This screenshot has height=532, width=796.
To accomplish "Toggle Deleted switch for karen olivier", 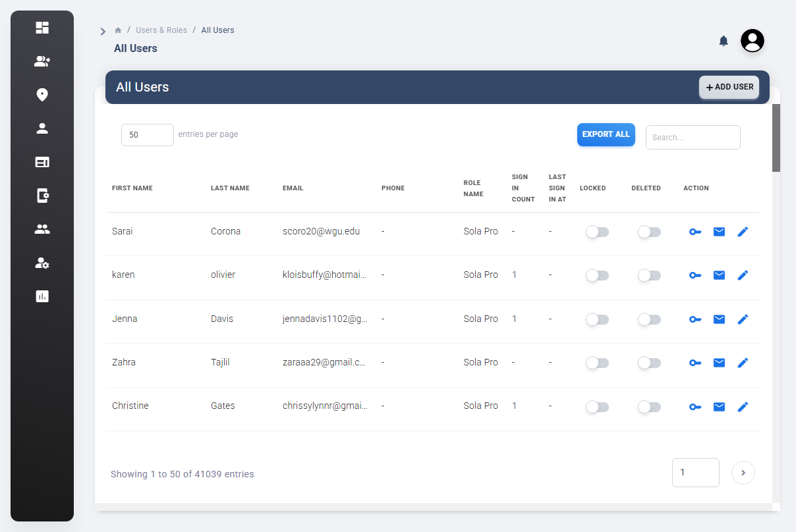I will click(x=649, y=275).
